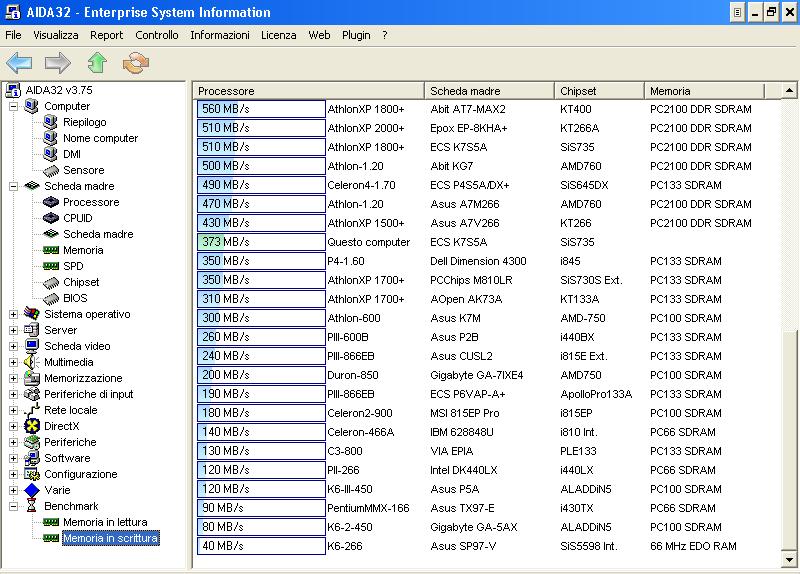This screenshot has height=574, width=800.
Task: Click the gray Forward arrow toolbar icon
Action: pyautogui.click(x=58, y=63)
